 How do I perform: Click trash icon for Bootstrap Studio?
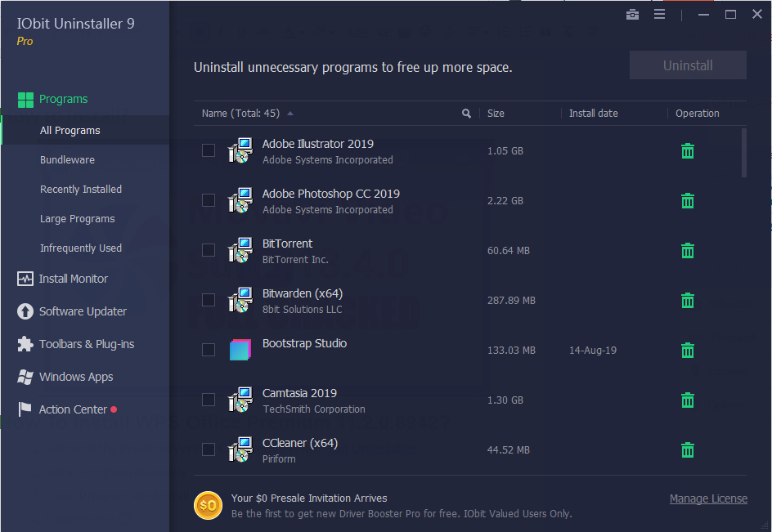point(687,351)
